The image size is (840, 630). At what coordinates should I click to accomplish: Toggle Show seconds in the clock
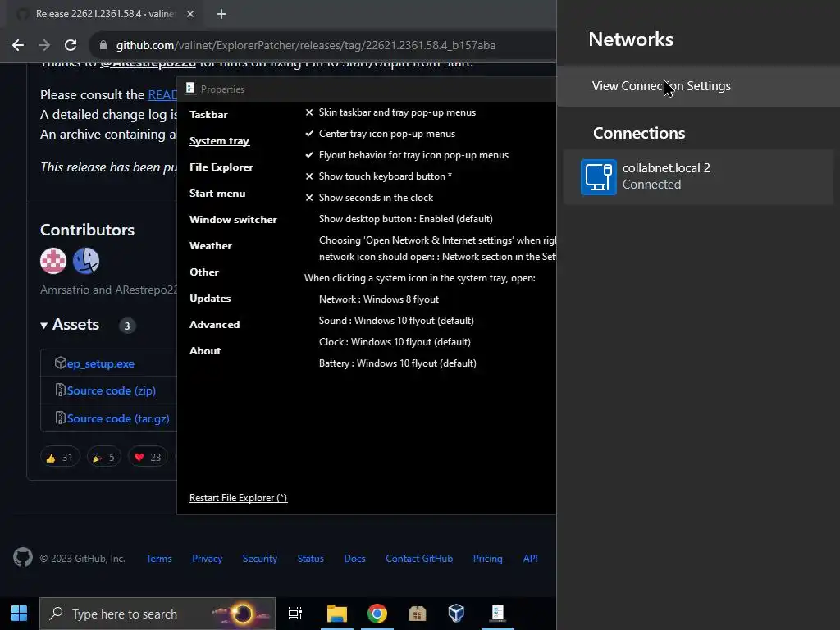click(369, 198)
